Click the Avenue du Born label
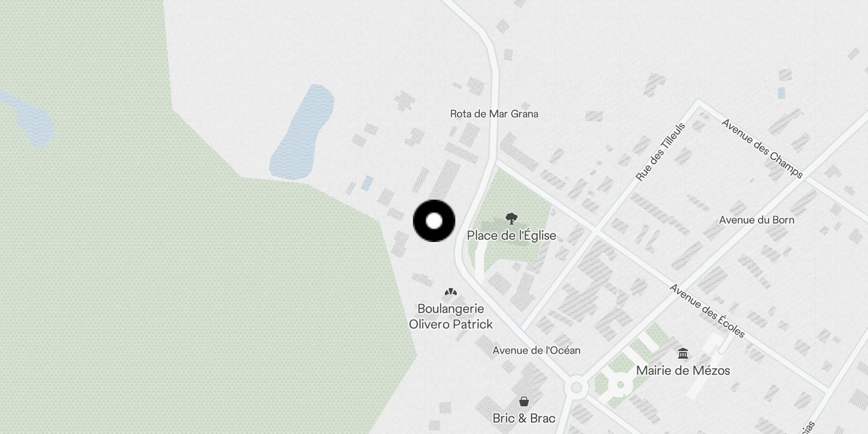Image resolution: width=868 pixels, height=434 pixels. point(757,220)
